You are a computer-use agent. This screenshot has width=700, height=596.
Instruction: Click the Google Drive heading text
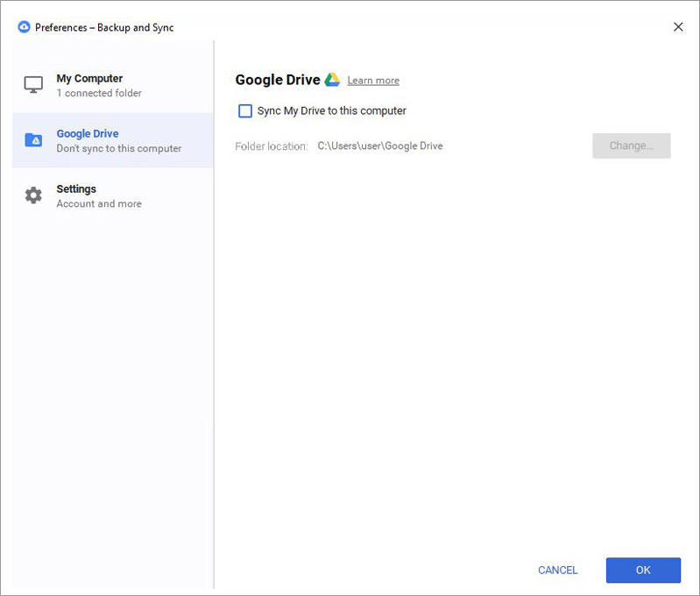(x=278, y=80)
